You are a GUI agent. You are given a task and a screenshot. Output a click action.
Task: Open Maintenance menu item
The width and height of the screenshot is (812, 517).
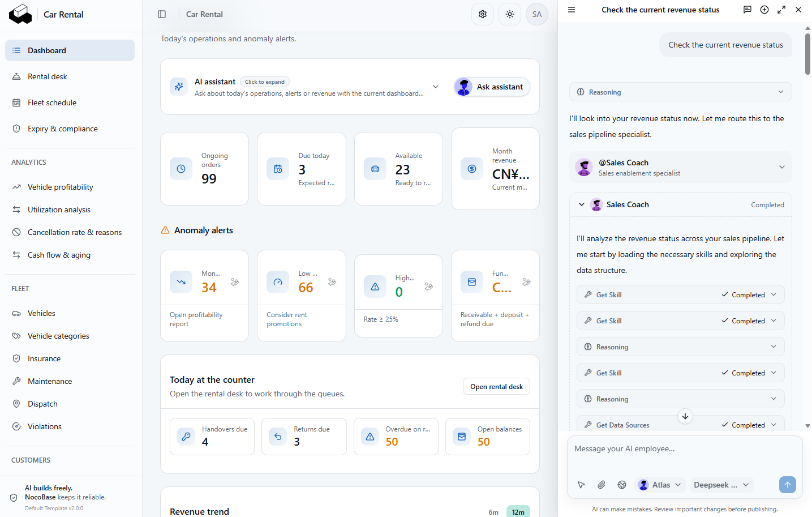point(70,381)
